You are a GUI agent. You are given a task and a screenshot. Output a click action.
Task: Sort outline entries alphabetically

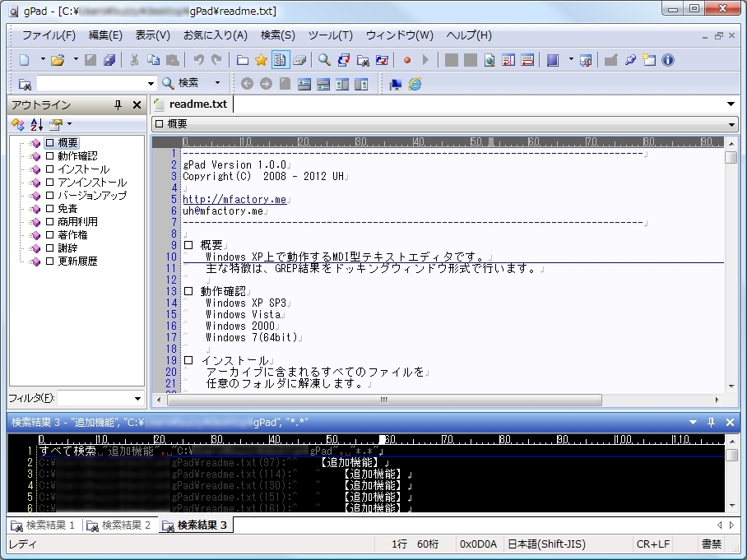coord(35,124)
